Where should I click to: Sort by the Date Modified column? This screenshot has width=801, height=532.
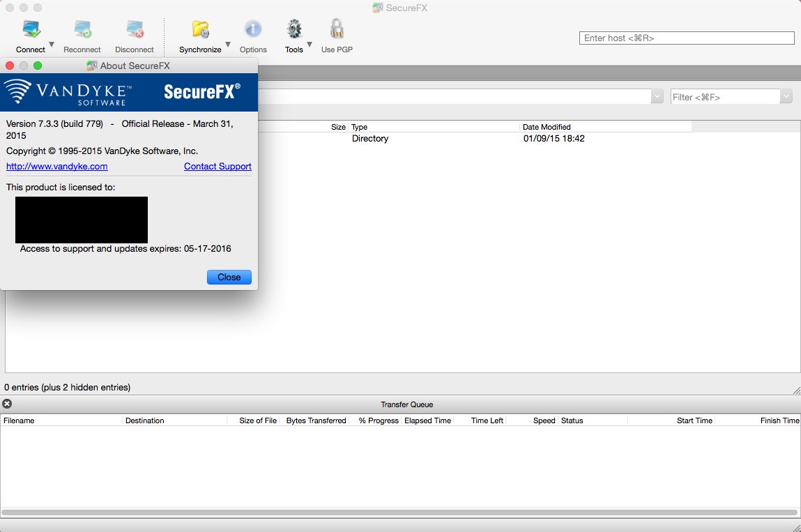[x=547, y=127]
